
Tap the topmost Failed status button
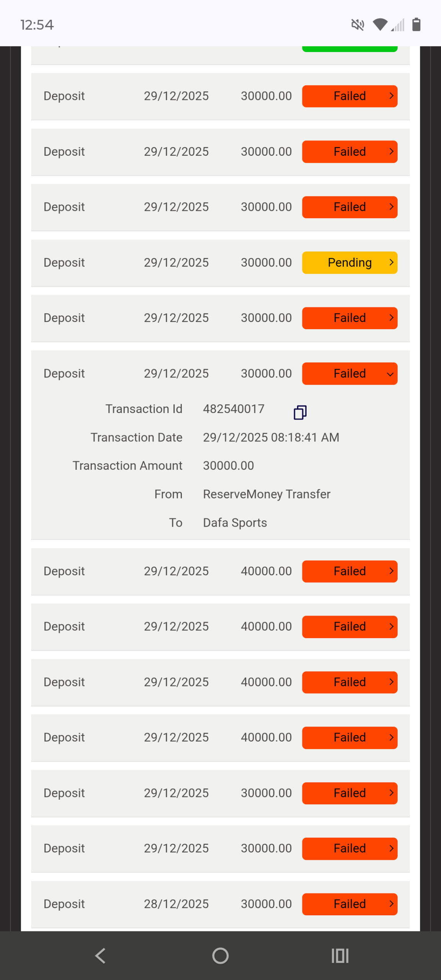pos(350,96)
